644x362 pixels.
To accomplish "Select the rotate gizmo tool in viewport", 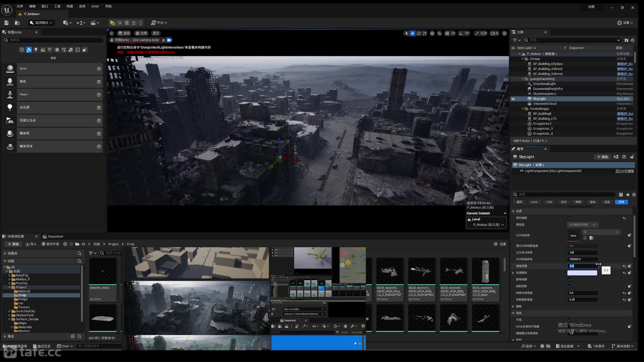I will point(419,33).
